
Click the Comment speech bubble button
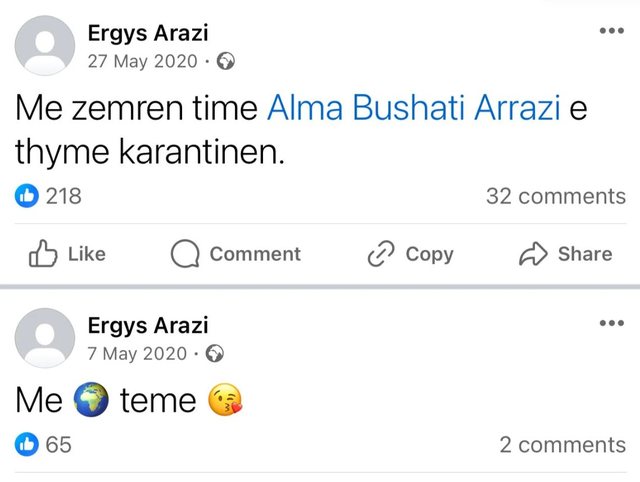(x=235, y=254)
